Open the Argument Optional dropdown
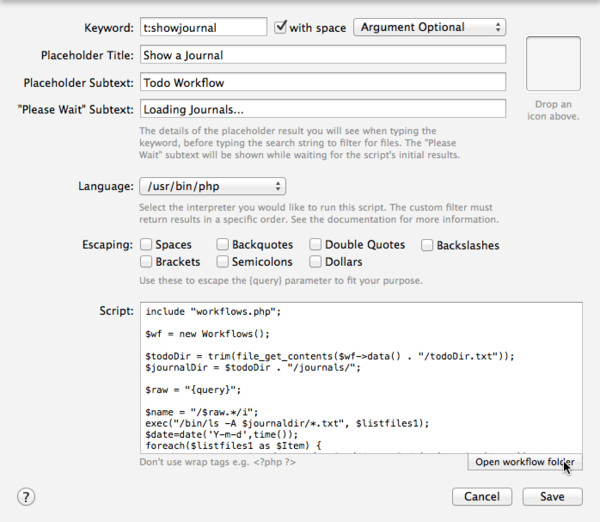 430,27
